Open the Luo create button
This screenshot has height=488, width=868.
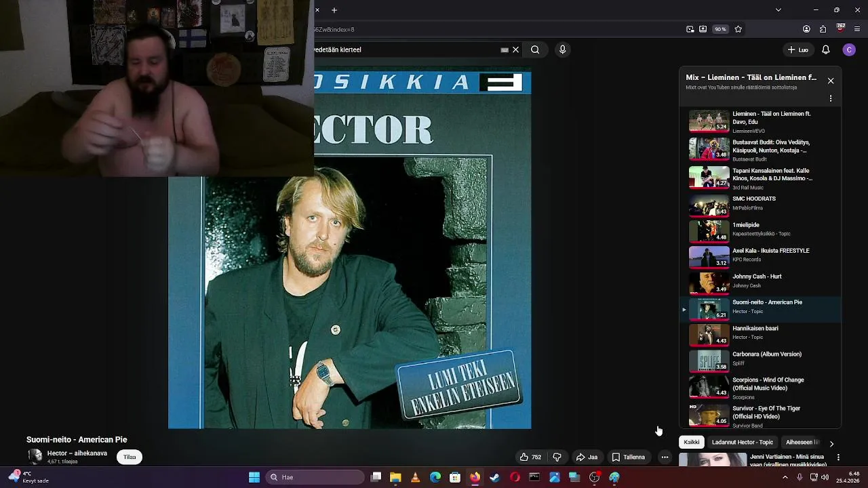(x=797, y=49)
